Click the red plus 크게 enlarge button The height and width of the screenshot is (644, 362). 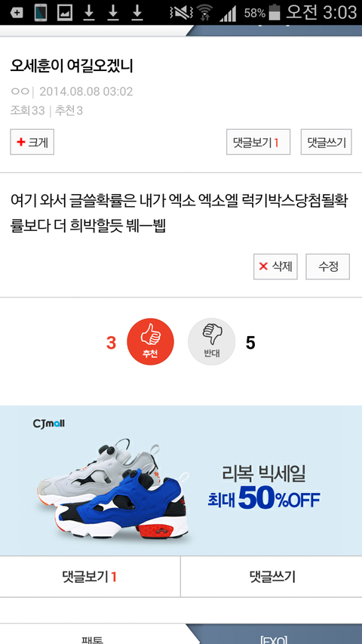coord(32,142)
